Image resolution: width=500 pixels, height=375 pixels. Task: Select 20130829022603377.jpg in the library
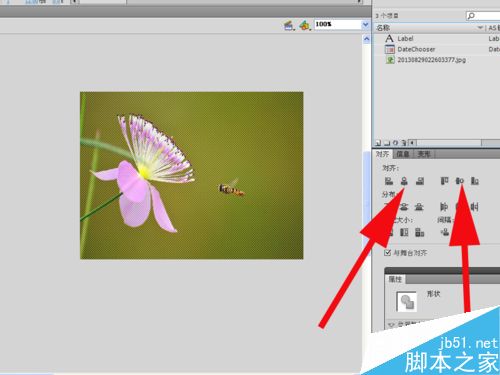coord(432,60)
